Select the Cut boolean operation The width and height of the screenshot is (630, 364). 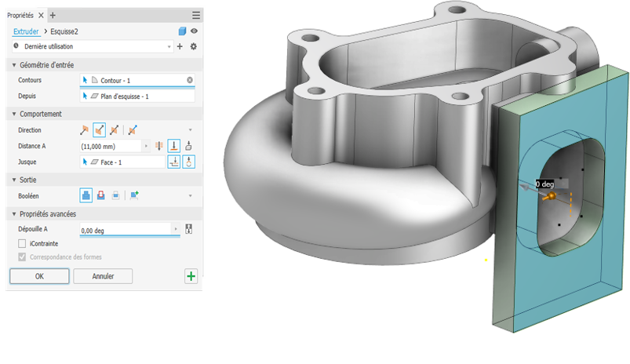[x=101, y=195]
